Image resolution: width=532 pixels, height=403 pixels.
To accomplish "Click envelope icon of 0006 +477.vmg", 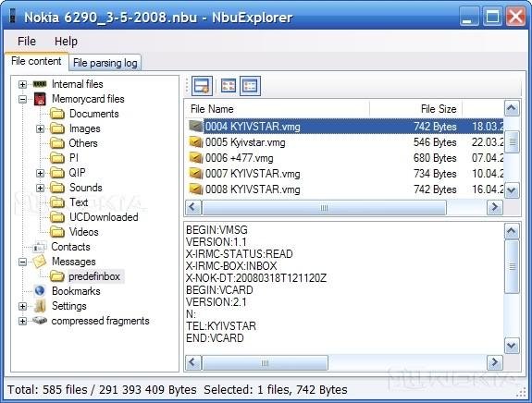I will point(196,158).
